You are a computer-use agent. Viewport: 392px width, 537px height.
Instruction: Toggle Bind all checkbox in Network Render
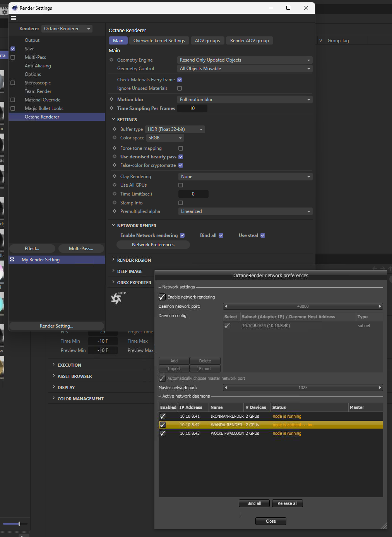pos(221,235)
